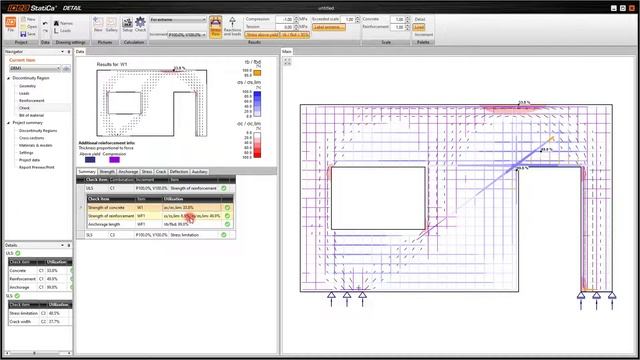The height and width of the screenshot is (360, 640).
Task: Run the Check calculation
Action: tap(140, 24)
